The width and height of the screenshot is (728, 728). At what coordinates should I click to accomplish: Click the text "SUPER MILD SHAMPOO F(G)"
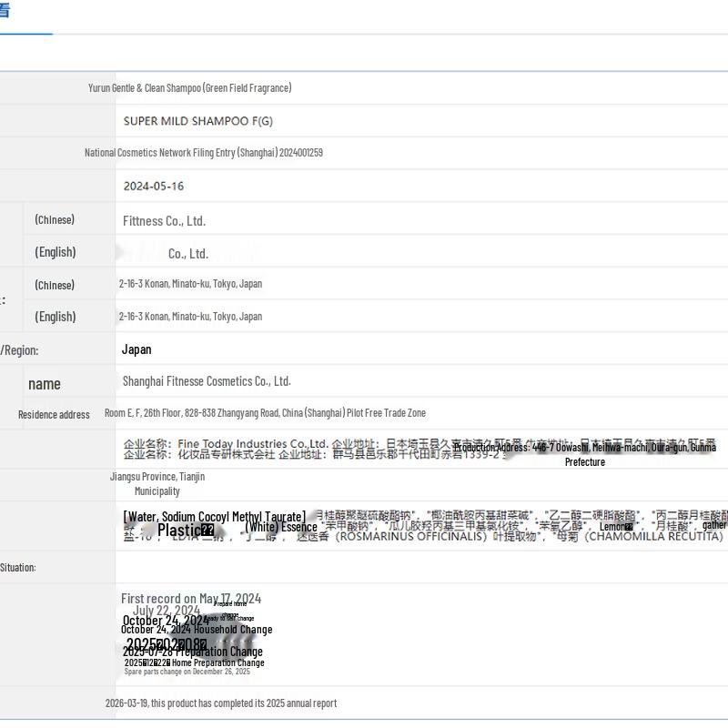coord(198,121)
